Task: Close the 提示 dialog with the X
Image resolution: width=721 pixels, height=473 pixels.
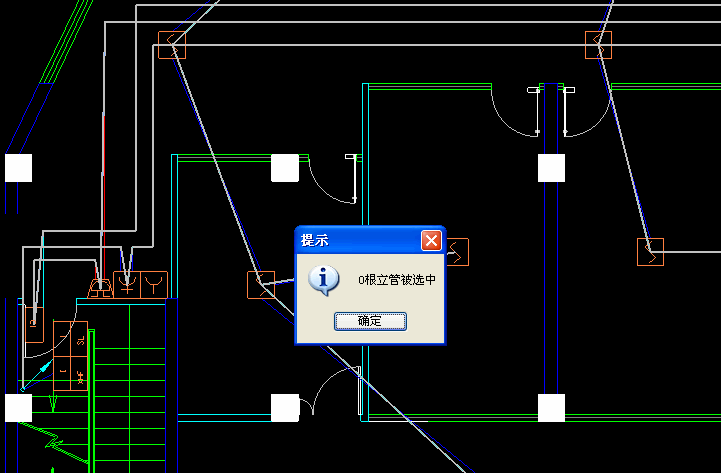Action: [x=431, y=240]
